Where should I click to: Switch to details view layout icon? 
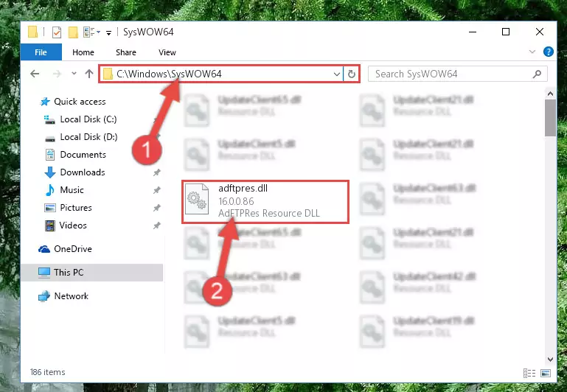pos(529,373)
